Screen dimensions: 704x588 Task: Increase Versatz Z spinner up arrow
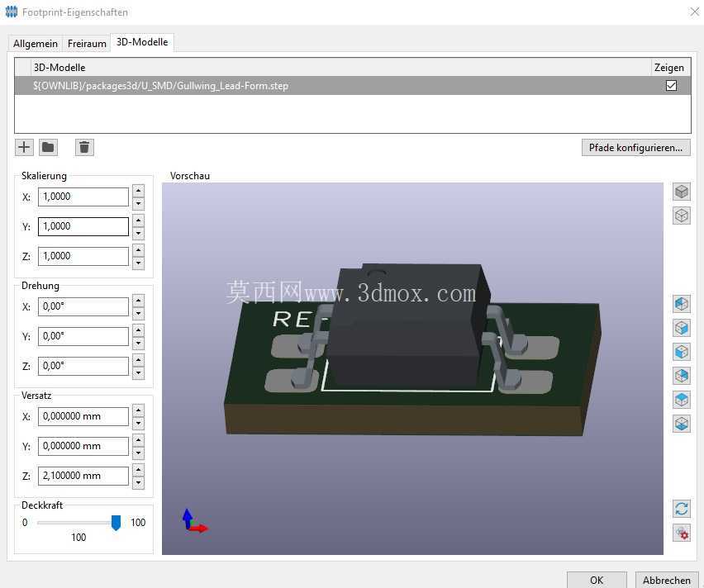[138, 470]
